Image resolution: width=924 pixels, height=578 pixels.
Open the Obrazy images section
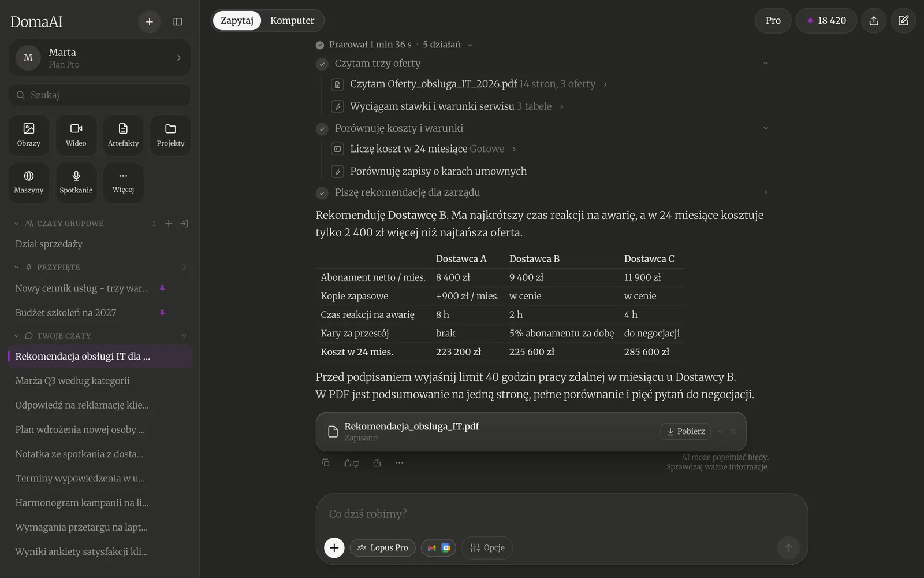click(28, 135)
